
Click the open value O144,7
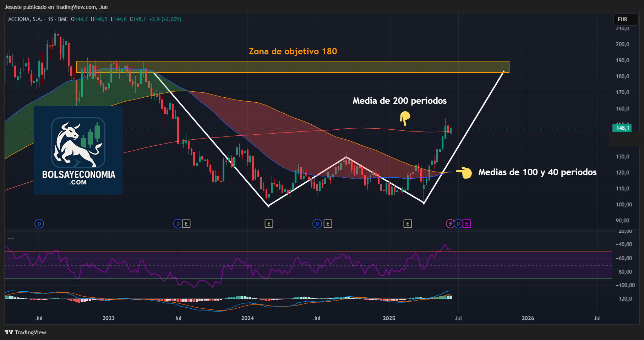79,19
